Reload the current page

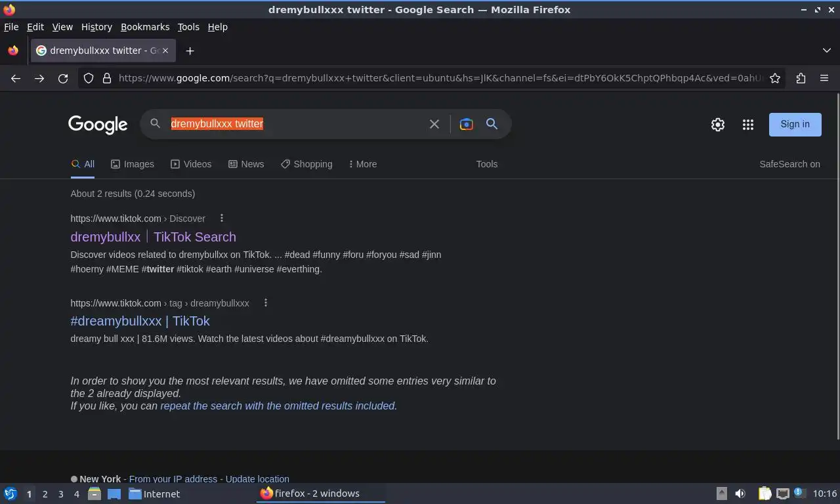[63, 78]
